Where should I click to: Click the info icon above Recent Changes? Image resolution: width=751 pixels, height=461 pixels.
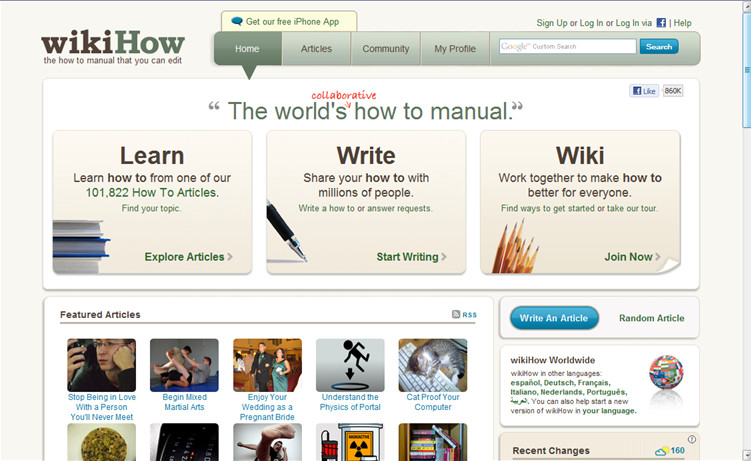(692, 439)
